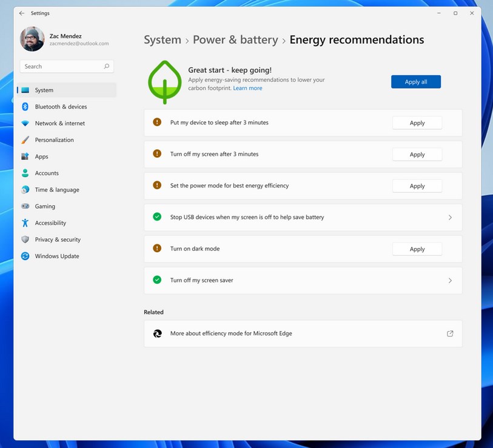The image size is (493, 448).
Task: Apply sleep after 3 minutes recommendation
Action: [417, 123]
